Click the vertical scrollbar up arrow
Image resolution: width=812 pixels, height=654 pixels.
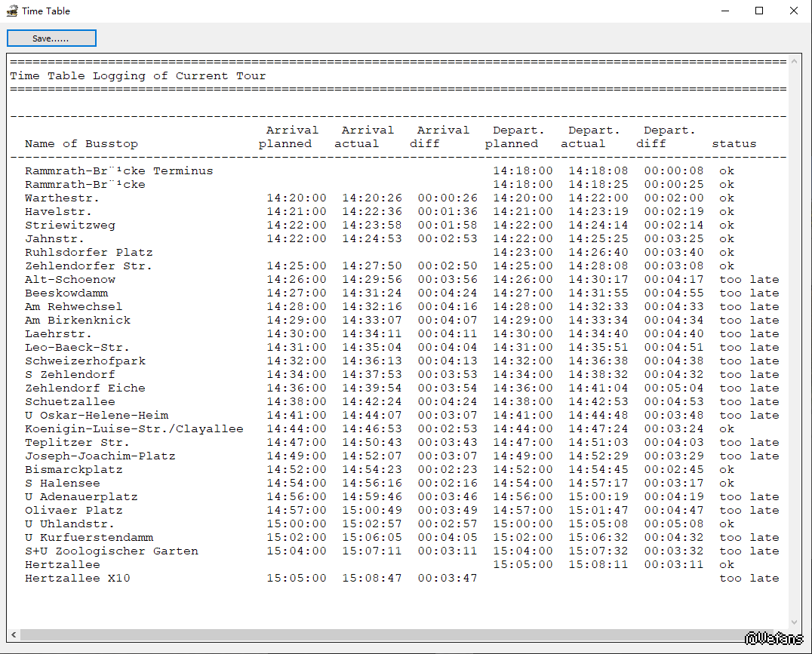[795, 62]
